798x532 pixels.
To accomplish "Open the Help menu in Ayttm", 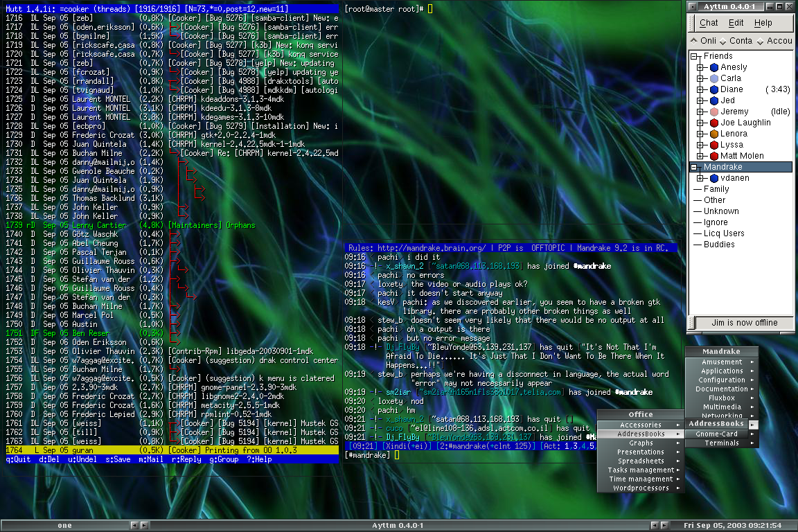I will click(x=763, y=23).
